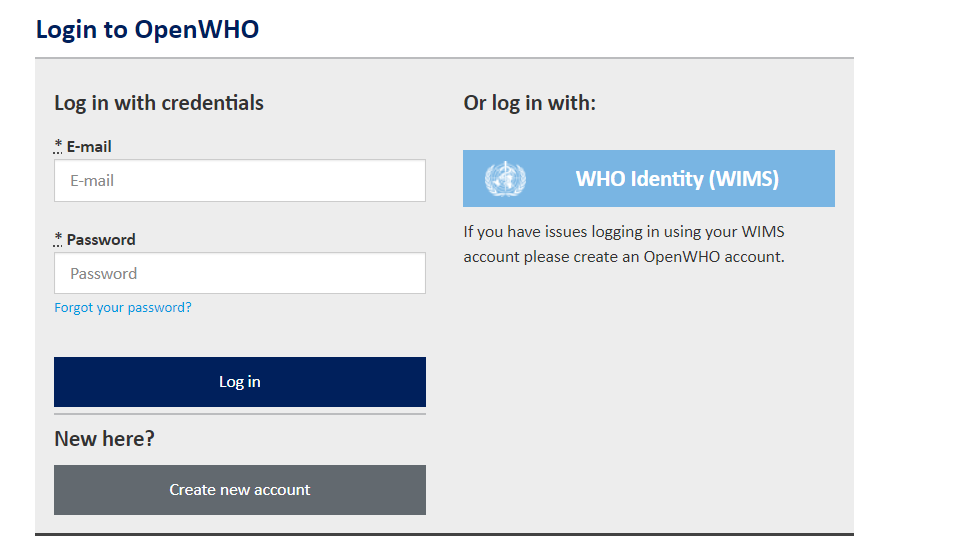Click the divider line above New here?
961x557 pixels.
(x=240, y=414)
